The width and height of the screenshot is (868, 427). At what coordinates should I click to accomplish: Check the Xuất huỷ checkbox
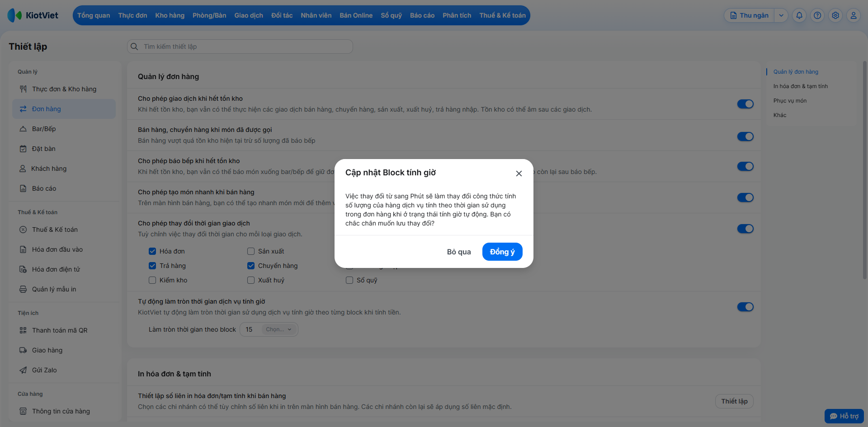point(251,280)
